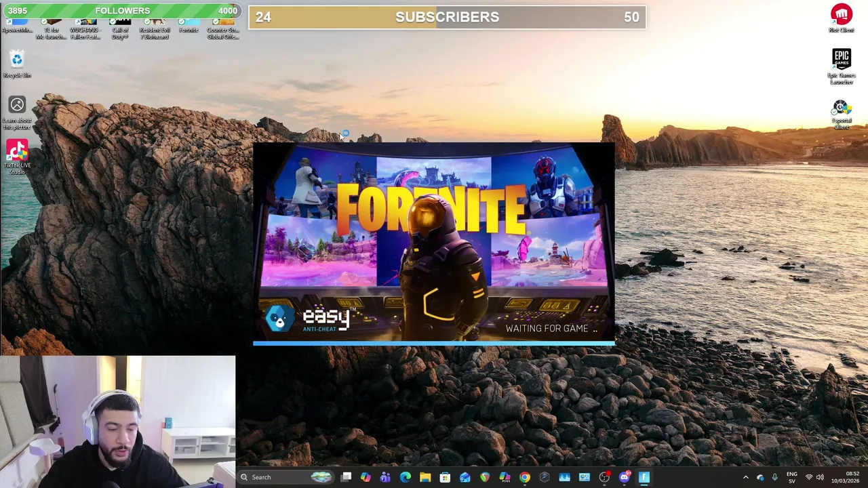Launch the Epic Games Launcher desktop icon

[842, 66]
